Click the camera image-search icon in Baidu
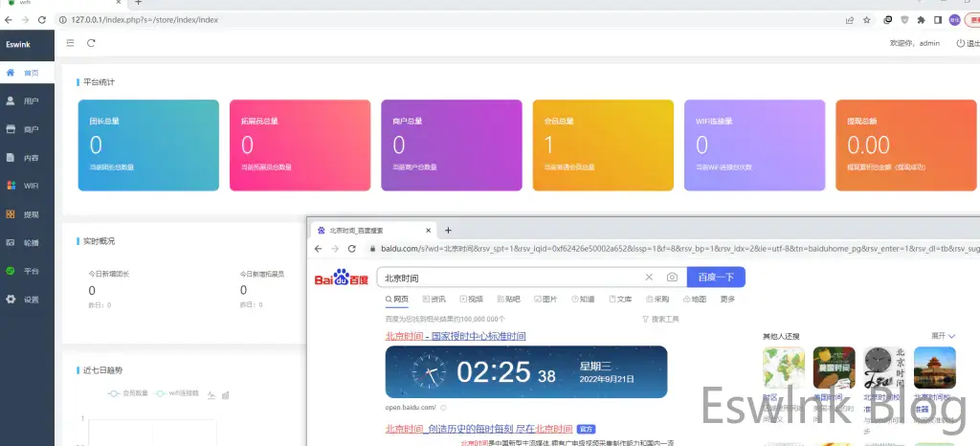980x446 pixels. click(x=673, y=278)
